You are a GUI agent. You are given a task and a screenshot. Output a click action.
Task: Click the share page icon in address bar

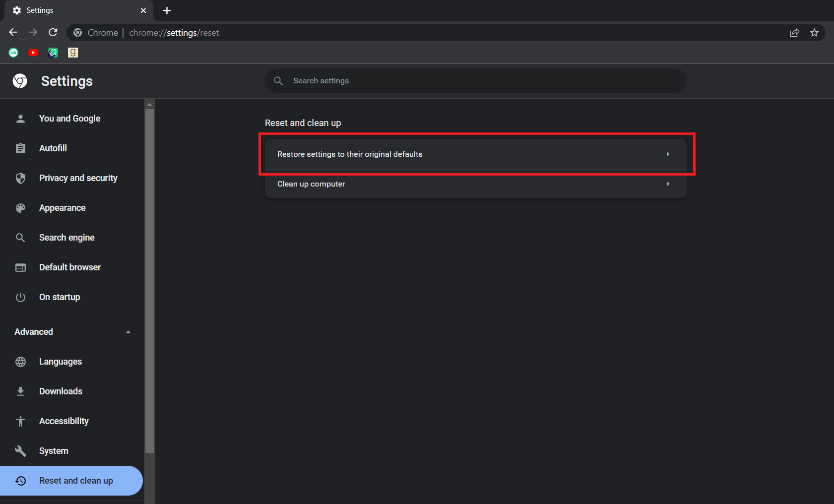[794, 33]
